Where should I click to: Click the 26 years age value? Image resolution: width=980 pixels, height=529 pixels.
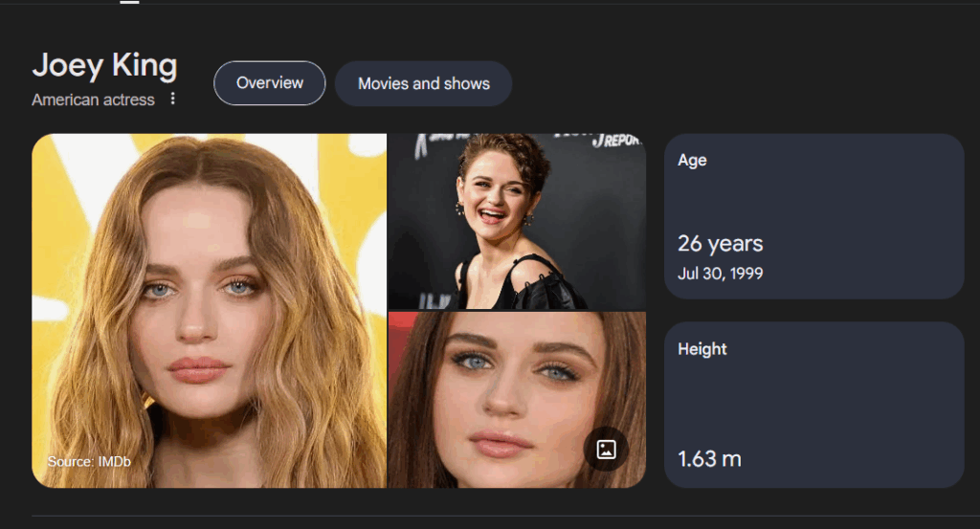[x=720, y=244]
